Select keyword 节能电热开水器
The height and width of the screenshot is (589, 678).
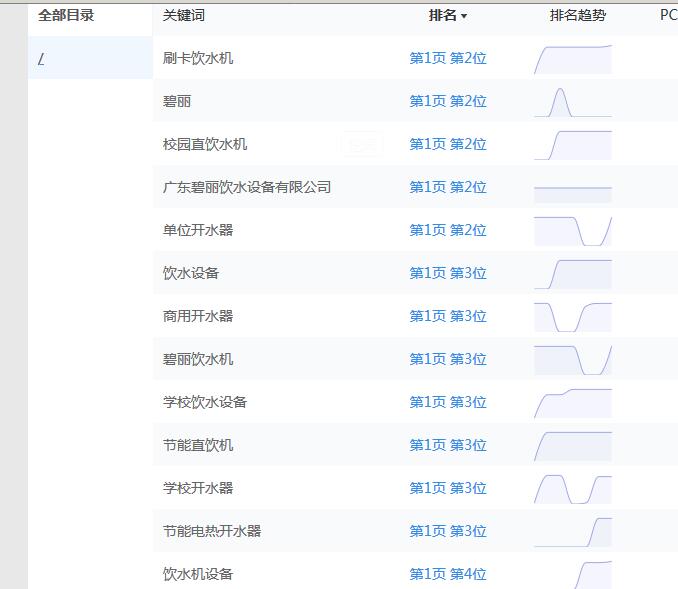point(212,531)
